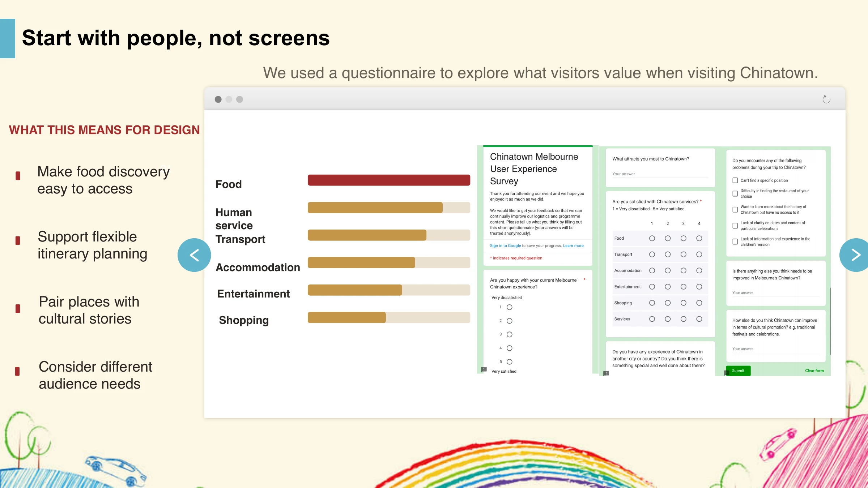Select Transport satisfaction rating 2
The width and height of the screenshot is (868, 488).
click(668, 254)
